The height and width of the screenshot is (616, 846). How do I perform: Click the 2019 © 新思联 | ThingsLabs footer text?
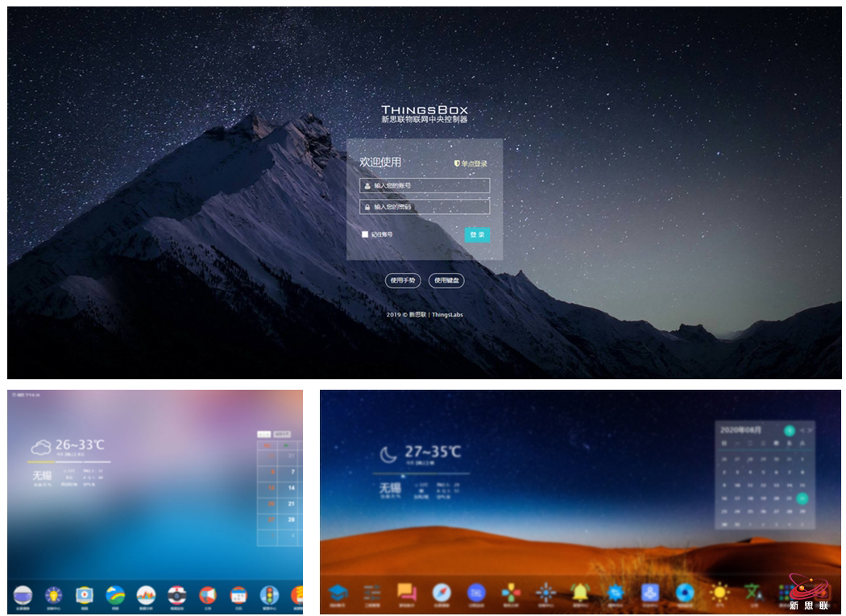425,315
